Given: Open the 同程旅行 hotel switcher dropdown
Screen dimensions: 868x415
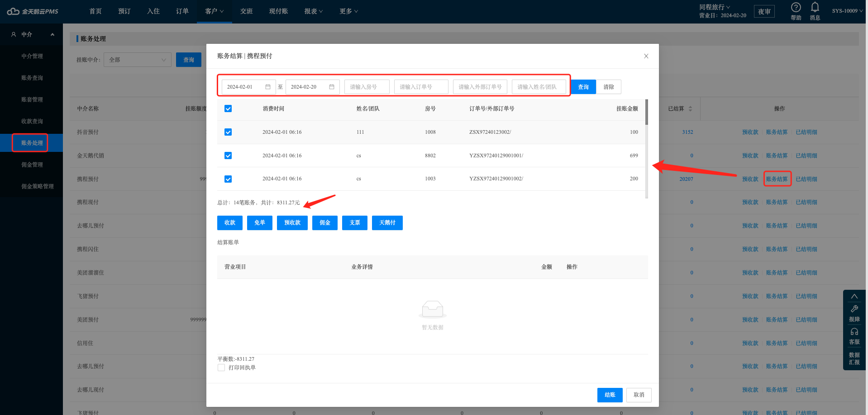Looking at the screenshot, I should pyautogui.click(x=715, y=7).
